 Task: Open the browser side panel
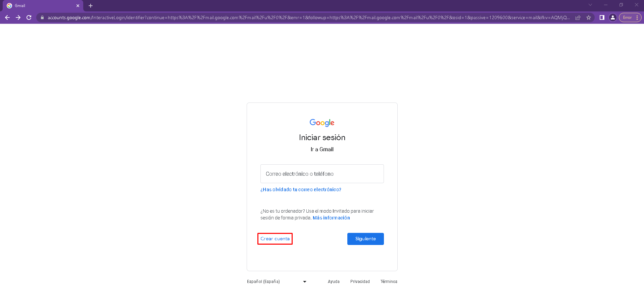click(602, 17)
